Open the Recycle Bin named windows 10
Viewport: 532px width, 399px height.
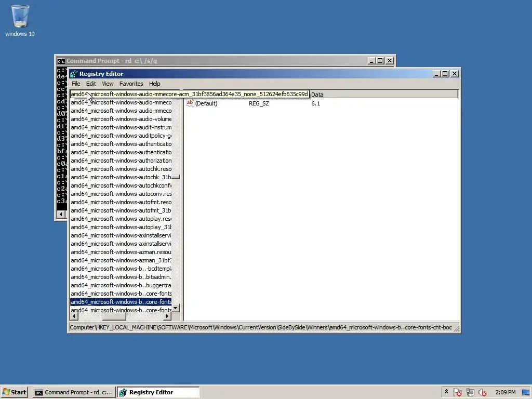pyautogui.click(x=20, y=20)
